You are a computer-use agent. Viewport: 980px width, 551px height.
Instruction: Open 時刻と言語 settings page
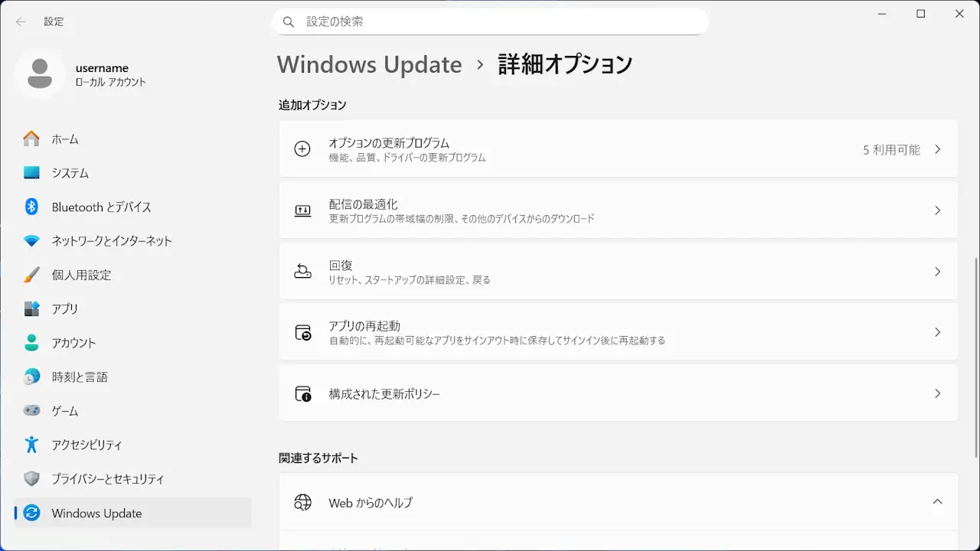tap(80, 377)
